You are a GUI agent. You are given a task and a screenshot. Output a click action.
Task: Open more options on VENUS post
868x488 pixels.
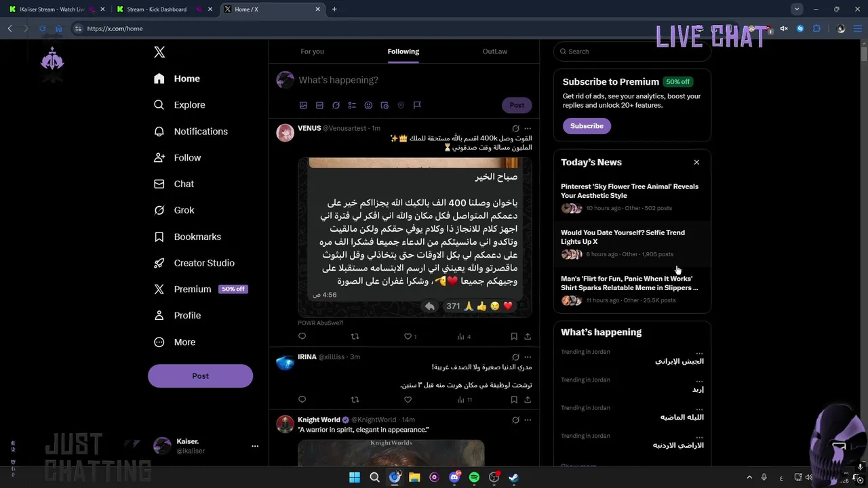pyautogui.click(x=528, y=129)
